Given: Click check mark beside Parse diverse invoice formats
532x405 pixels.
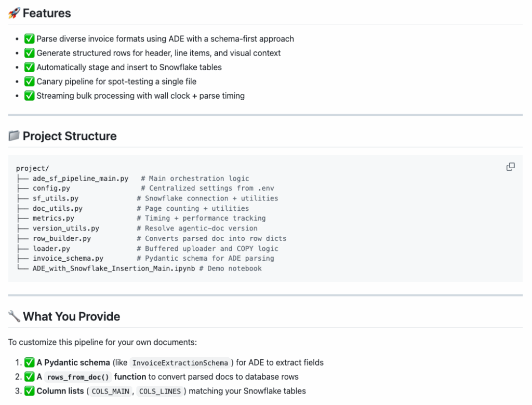Looking at the screenshot, I should point(30,39).
